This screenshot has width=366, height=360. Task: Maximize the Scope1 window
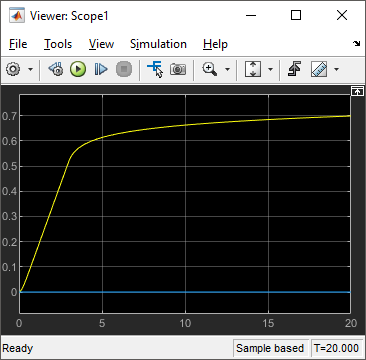click(296, 15)
